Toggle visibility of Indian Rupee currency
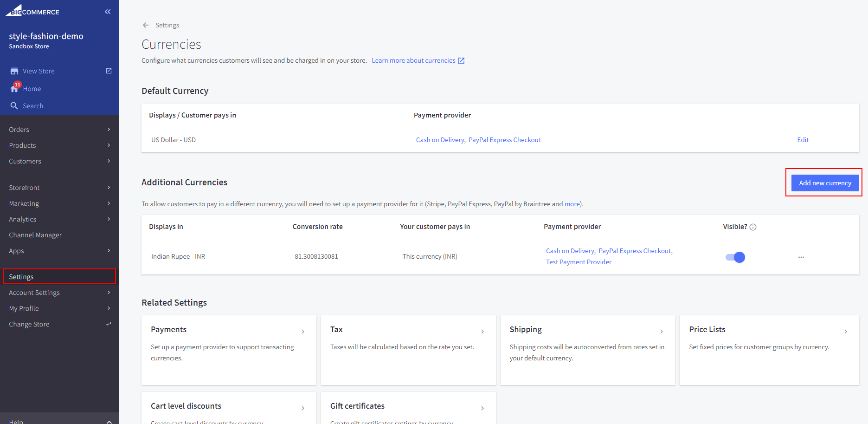This screenshot has width=868, height=424. tap(735, 257)
